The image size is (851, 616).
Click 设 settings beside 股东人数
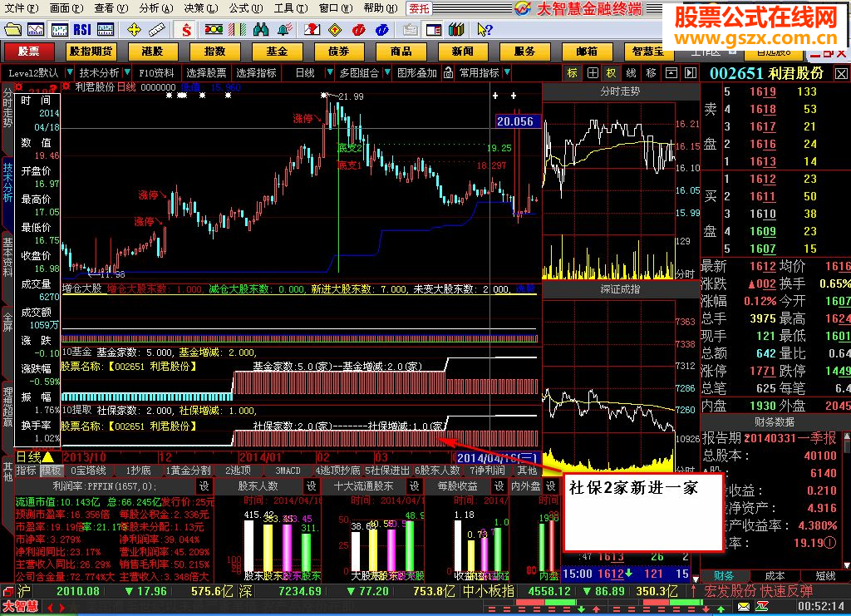tap(311, 485)
